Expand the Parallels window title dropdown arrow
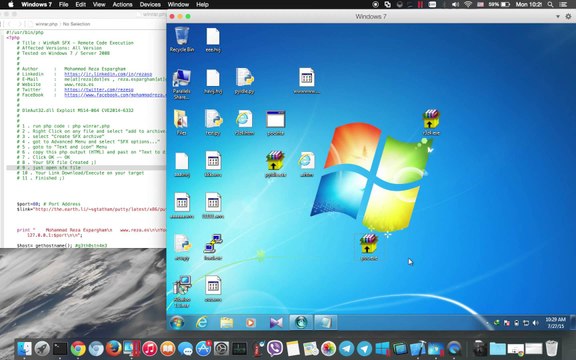Viewport: 576px width, 360px height. 558,17
